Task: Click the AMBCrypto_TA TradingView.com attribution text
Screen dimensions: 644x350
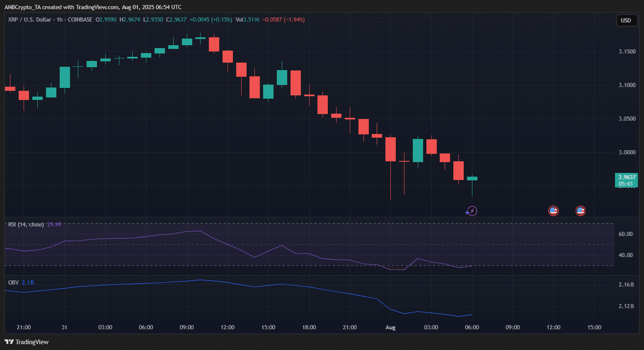Action: (93, 7)
